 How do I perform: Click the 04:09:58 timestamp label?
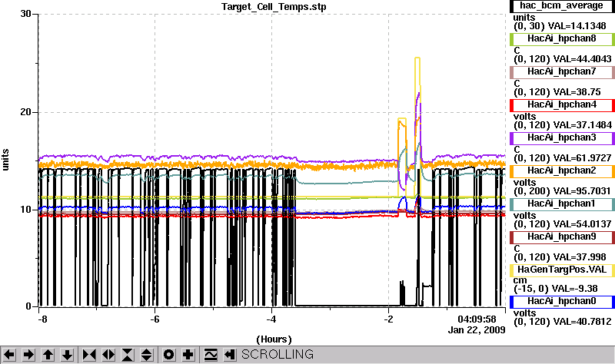click(477, 319)
